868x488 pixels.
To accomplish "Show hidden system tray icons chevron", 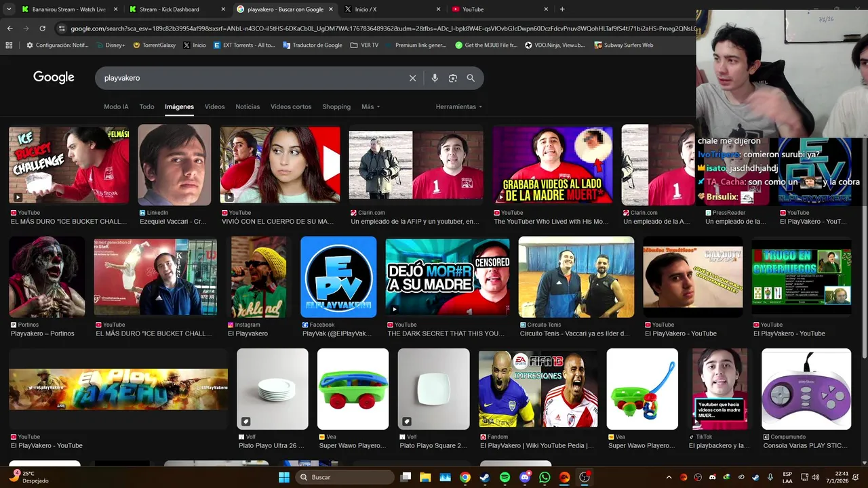I will point(669,477).
